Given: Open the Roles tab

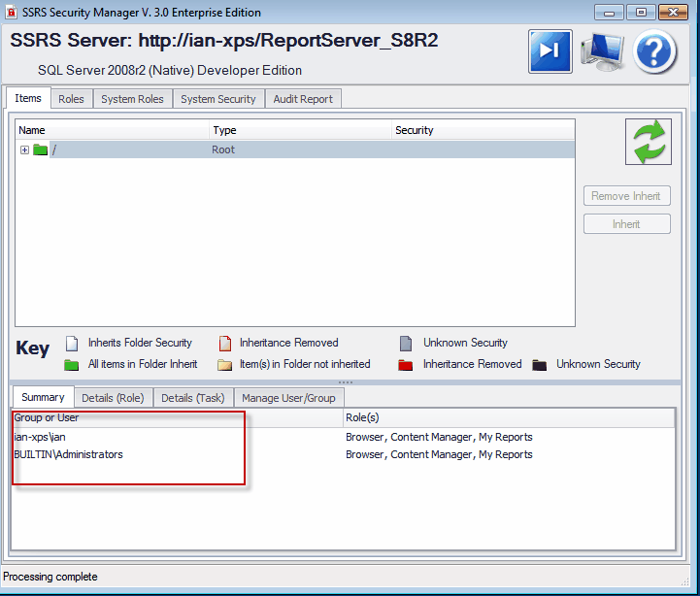Looking at the screenshot, I should pyautogui.click(x=72, y=99).
